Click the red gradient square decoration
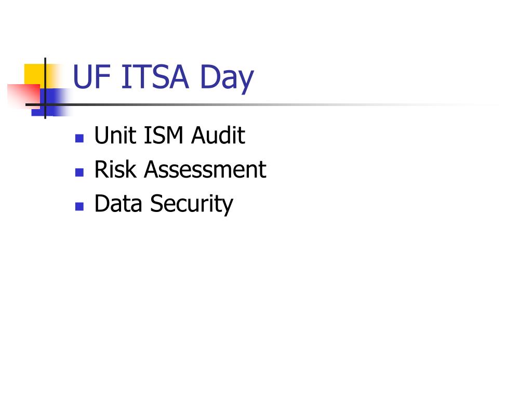The width and height of the screenshot is (532, 399). point(24,97)
